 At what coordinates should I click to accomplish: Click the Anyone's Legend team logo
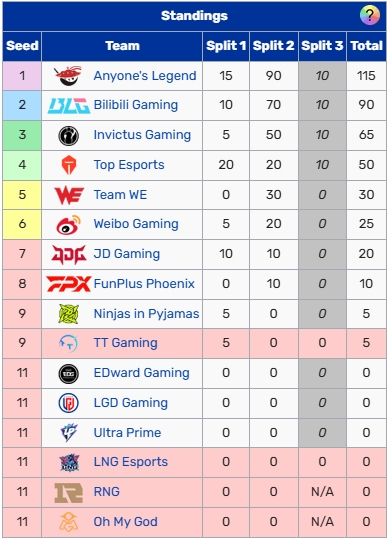pos(68,76)
